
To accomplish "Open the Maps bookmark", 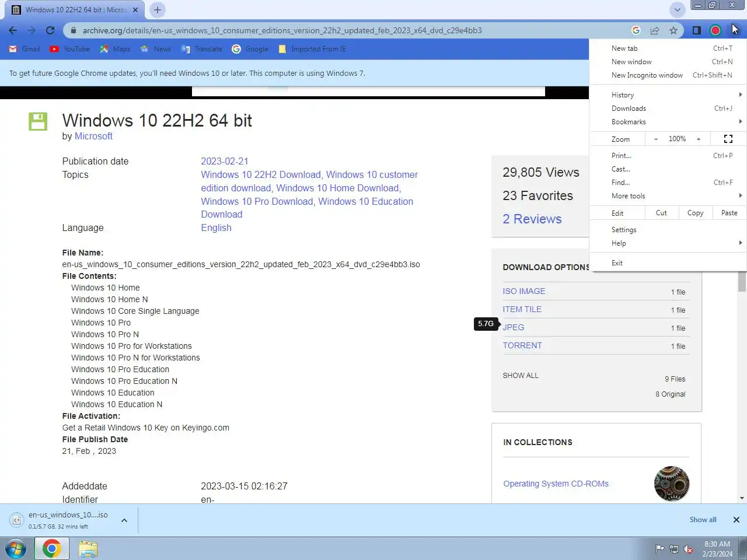I will [x=115, y=49].
